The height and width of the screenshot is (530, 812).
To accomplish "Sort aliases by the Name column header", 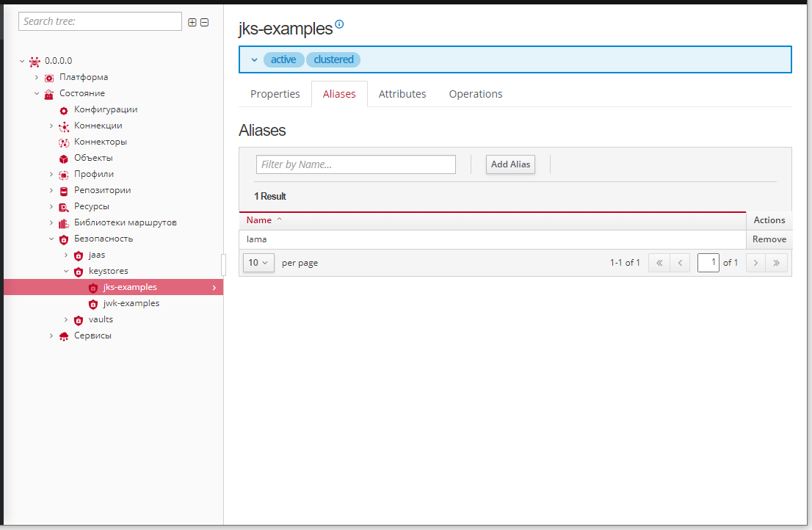I will click(x=259, y=220).
